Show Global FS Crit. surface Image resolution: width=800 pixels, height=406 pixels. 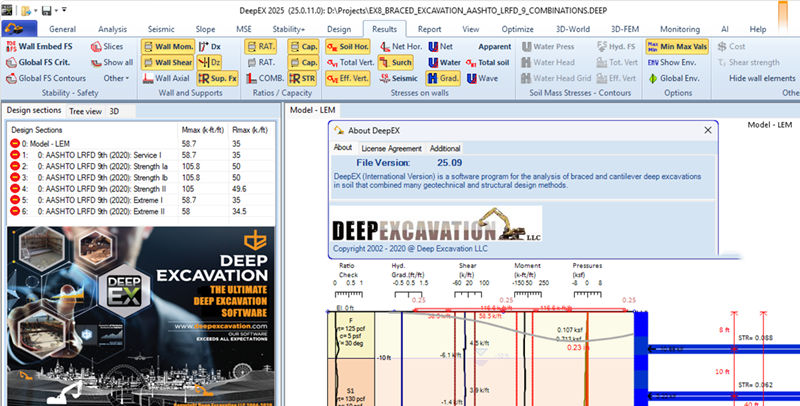pos(38,62)
